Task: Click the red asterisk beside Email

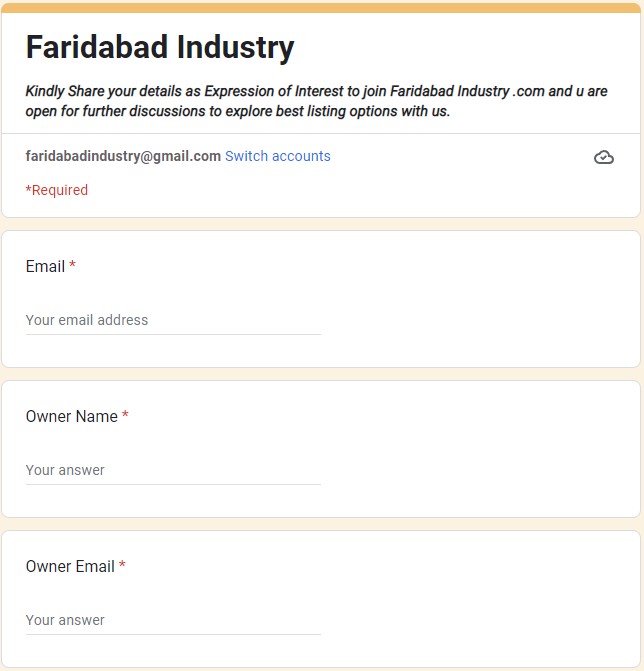Action: pos(72,264)
